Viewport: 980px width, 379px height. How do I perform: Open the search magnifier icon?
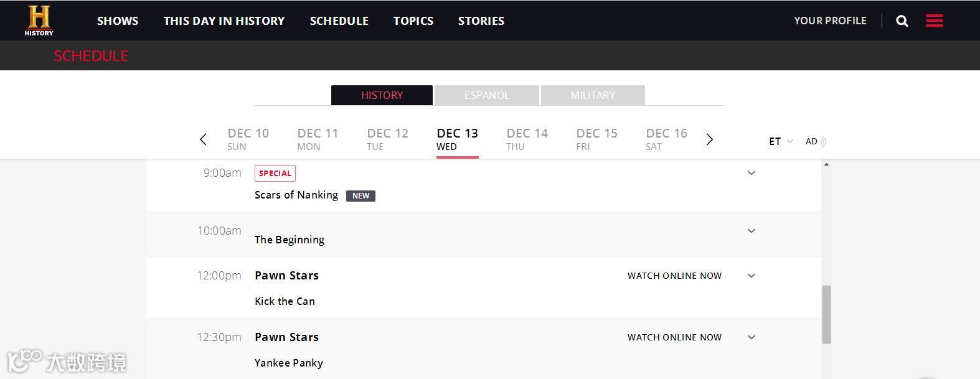902,21
